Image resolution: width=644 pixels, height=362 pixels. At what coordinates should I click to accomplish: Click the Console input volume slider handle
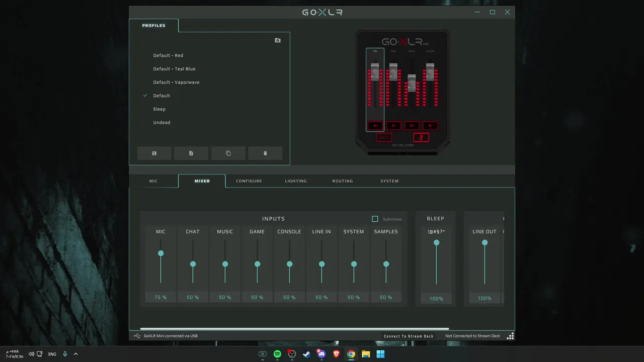(x=289, y=264)
